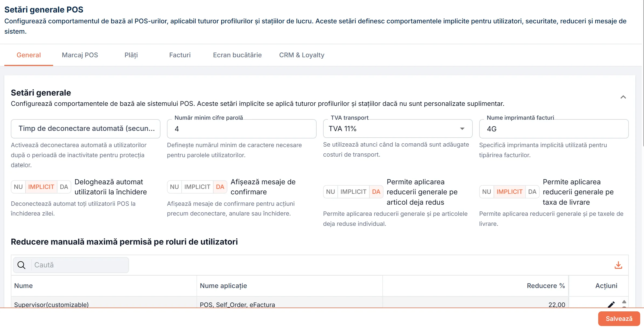Switch to the Marcaj POS tab
644x329 pixels.
(80, 55)
